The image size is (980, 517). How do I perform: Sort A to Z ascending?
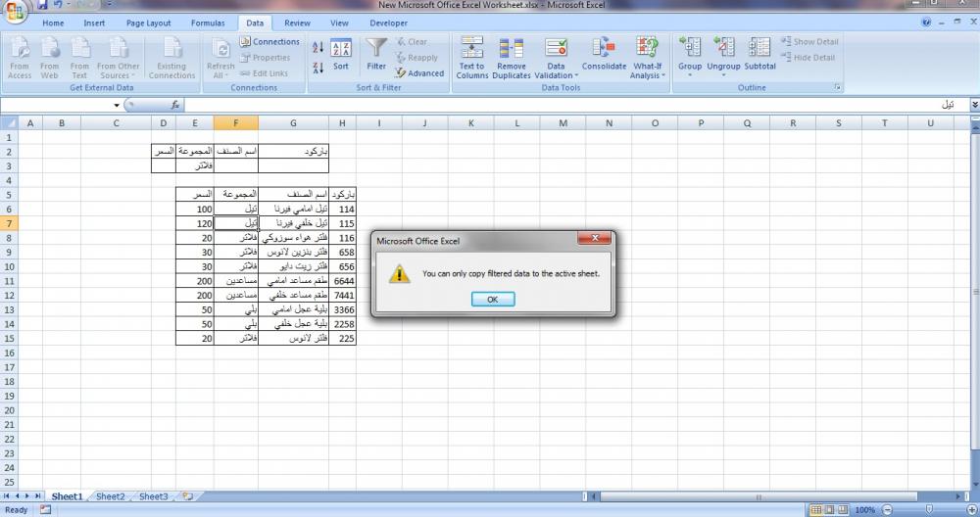point(318,47)
